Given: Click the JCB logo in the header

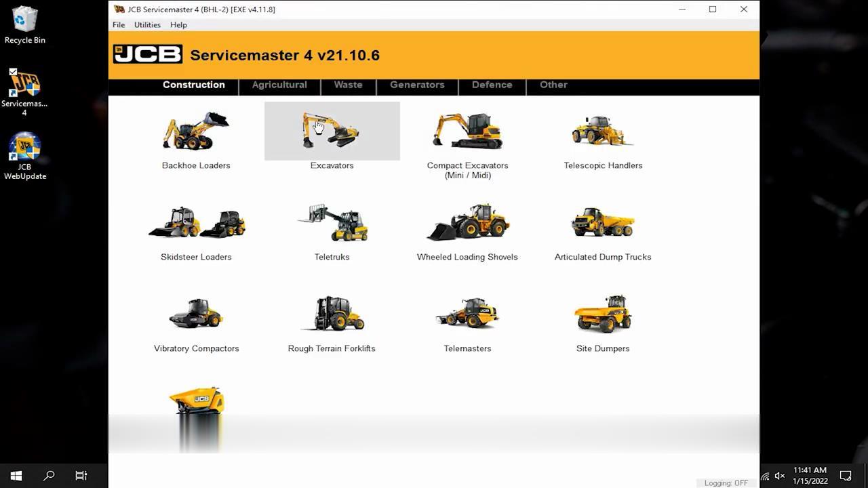Looking at the screenshot, I should (147, 54).
